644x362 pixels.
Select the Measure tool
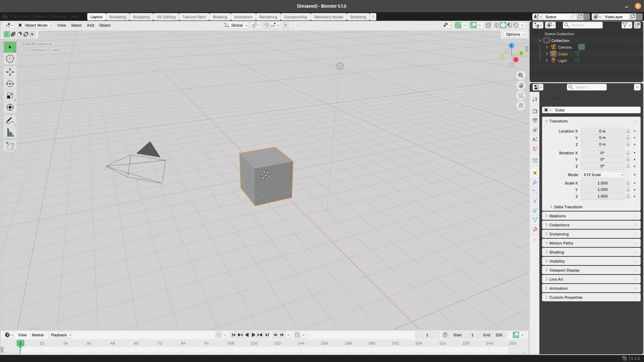(x=10, y=133)
